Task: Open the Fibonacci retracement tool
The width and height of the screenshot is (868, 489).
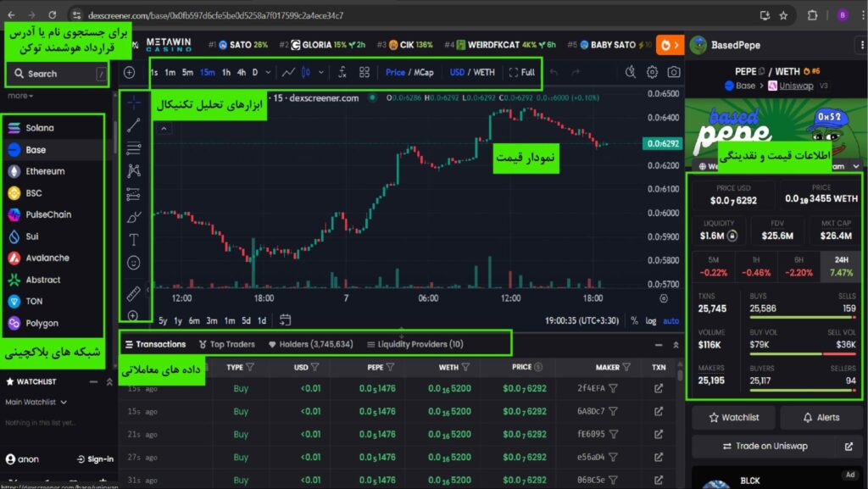Action: (133, 148)
